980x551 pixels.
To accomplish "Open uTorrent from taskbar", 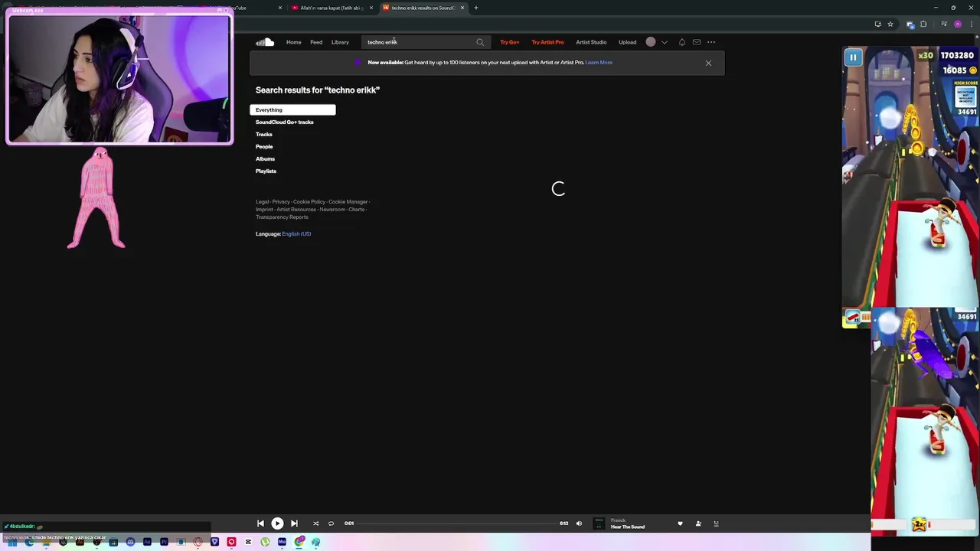I will (x=265, y=542).
